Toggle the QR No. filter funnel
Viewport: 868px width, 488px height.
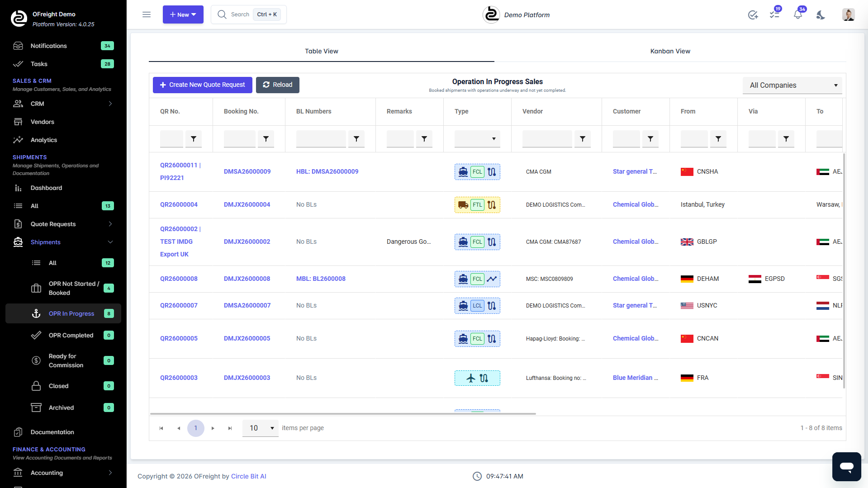[194, 139]
